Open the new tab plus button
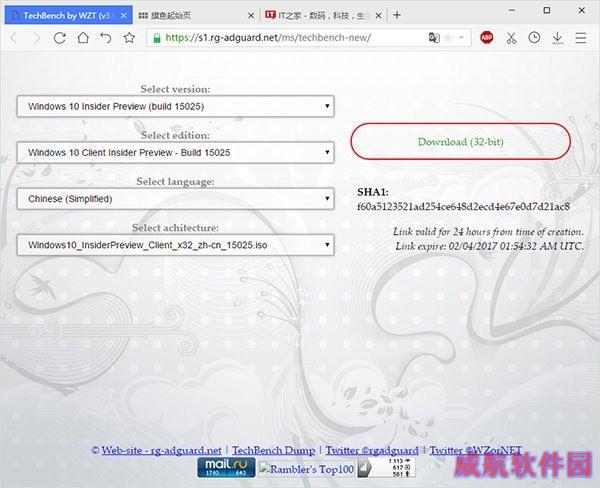Viewport: 600px width, 488px height. (x=397, y=15)
